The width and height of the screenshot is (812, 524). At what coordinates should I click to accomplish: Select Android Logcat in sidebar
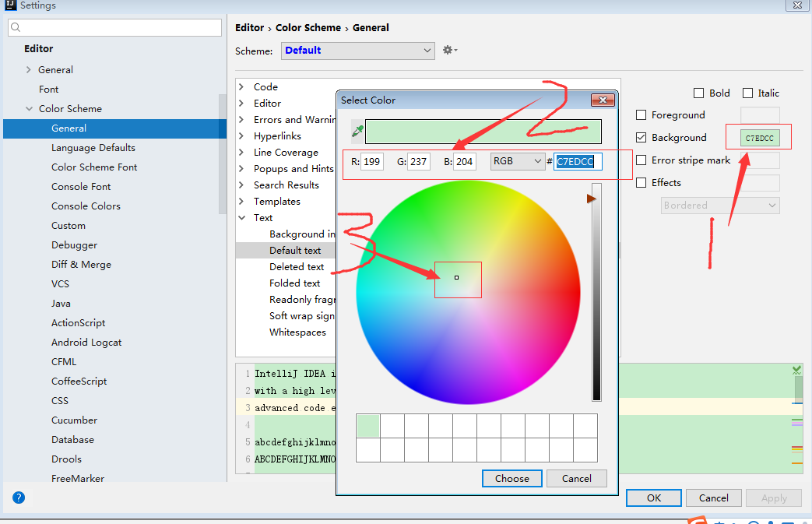[x=86, y=343]
